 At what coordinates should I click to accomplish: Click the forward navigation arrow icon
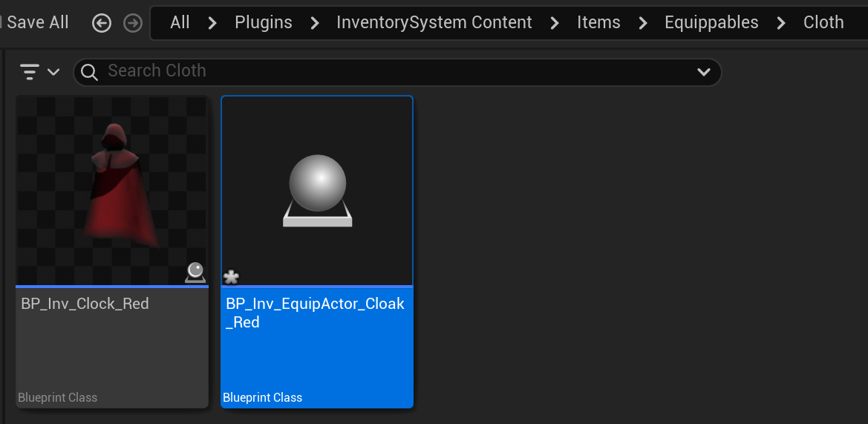pyautogui.click(x=133, y=23)
